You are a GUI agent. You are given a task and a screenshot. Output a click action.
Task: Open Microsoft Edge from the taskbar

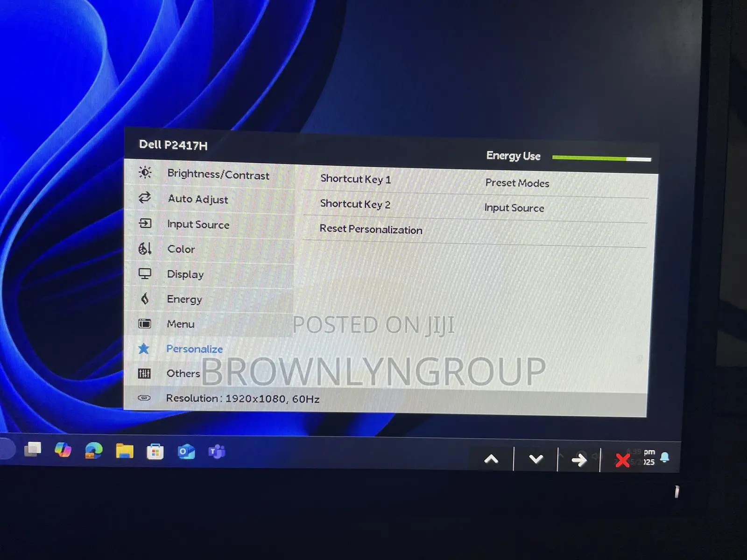point(93,451)
